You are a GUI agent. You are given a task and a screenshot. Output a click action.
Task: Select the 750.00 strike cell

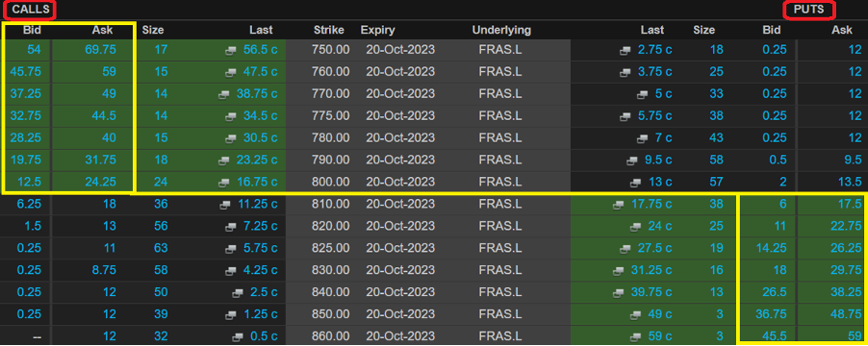(330, 50)
